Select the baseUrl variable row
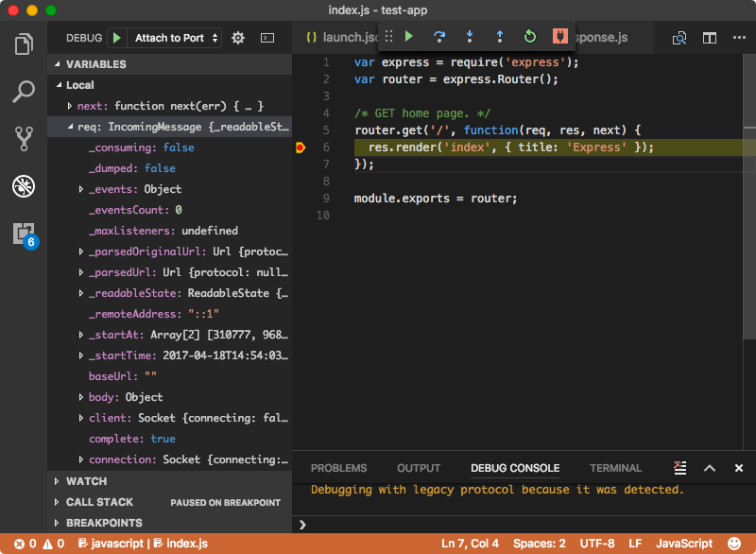 170,376
